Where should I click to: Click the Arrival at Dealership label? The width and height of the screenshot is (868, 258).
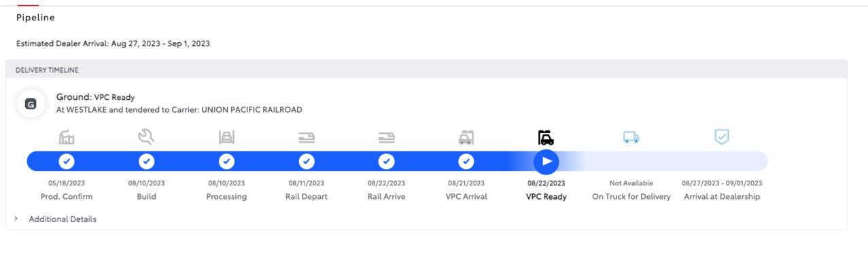(722, 197)
